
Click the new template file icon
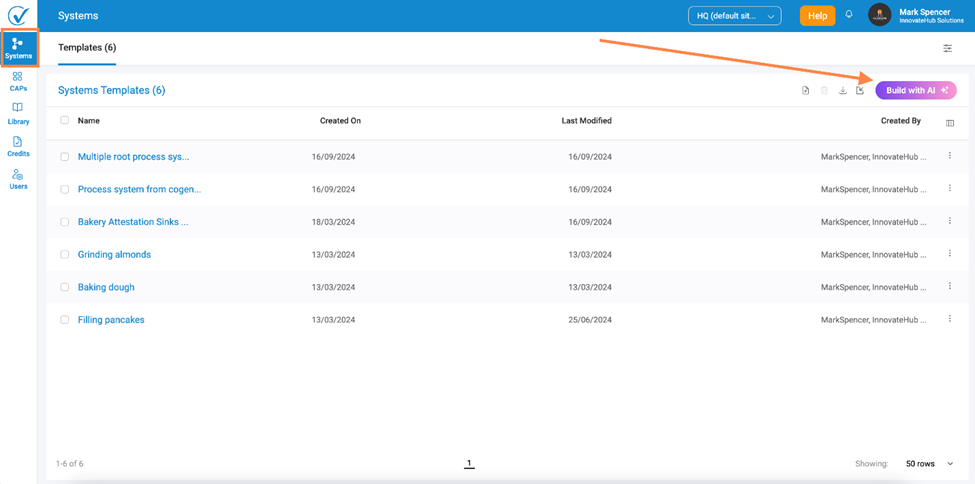(805, 91)
